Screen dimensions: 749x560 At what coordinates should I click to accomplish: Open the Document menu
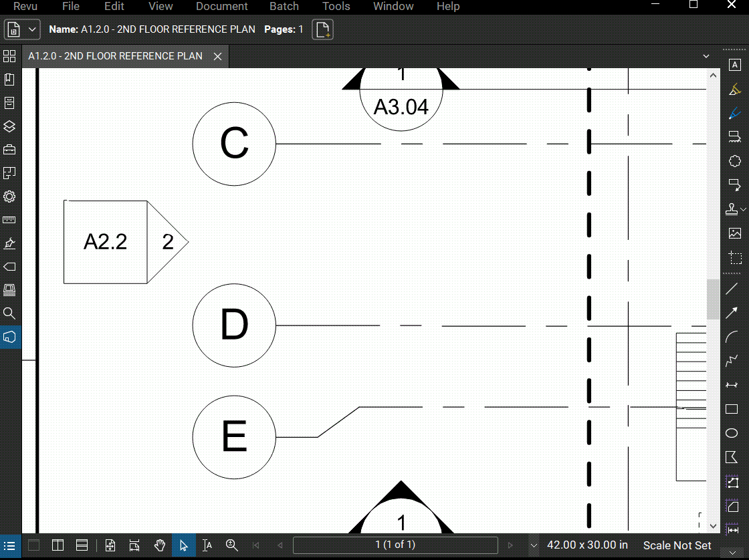pyautogui.click(x=221, y=7)
